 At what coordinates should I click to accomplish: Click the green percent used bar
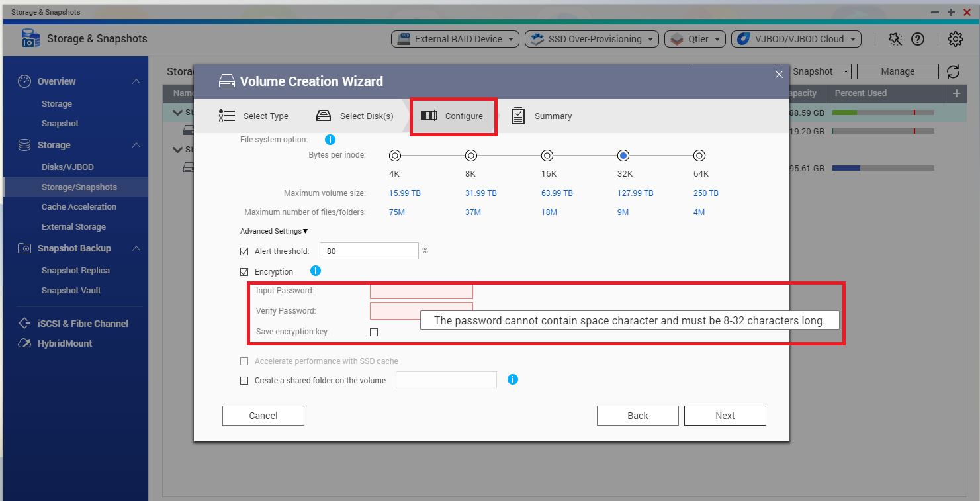pyautogui.click(x=844, y=113)
